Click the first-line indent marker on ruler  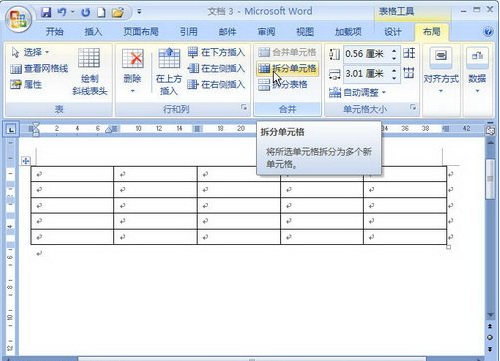pyautogui.click(x=36, y=125)
